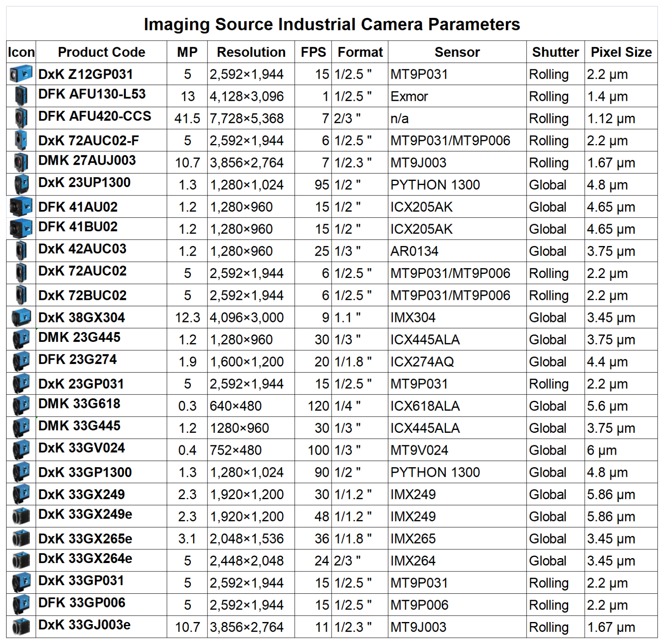The width and height of the screenshot is (664, 644).
Task: Click the camera icon beside DFK AFU130-L53
Action: click(x=21, y=96)
